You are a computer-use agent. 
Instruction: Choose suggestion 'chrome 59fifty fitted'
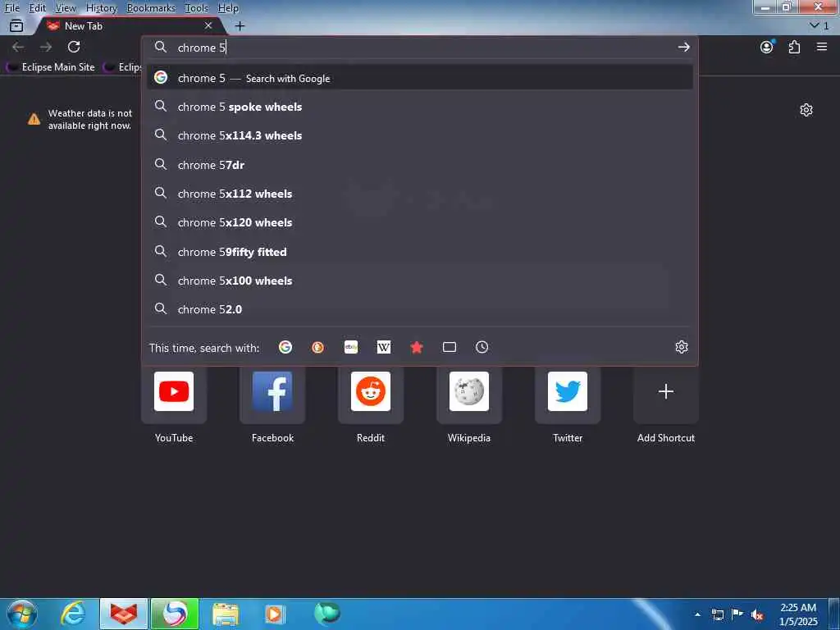(420, 252)
